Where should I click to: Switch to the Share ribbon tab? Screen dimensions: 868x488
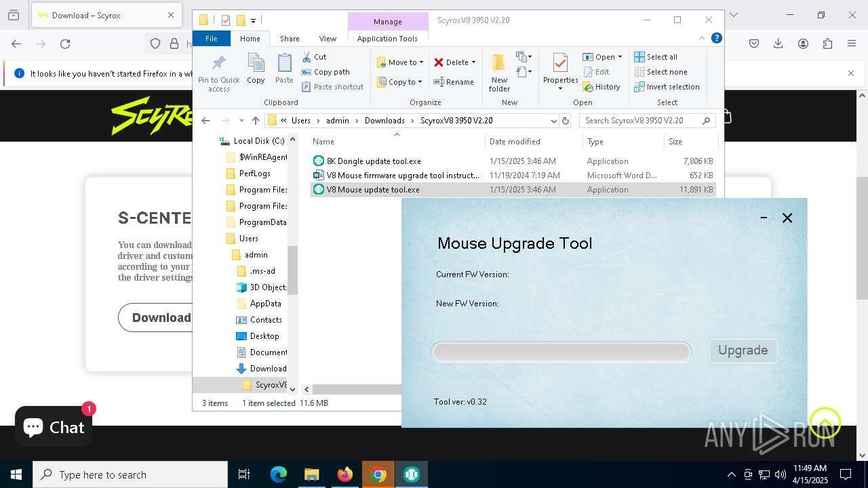pos(290,39)
